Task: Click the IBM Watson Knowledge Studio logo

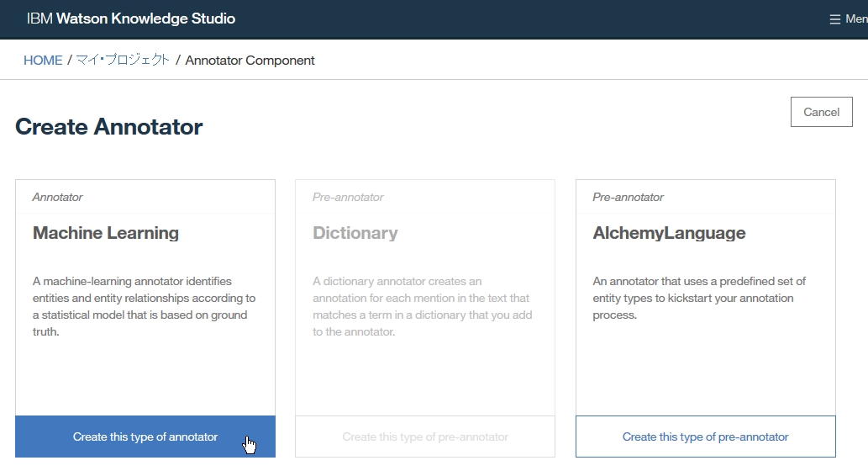Action: coord(131,19)
